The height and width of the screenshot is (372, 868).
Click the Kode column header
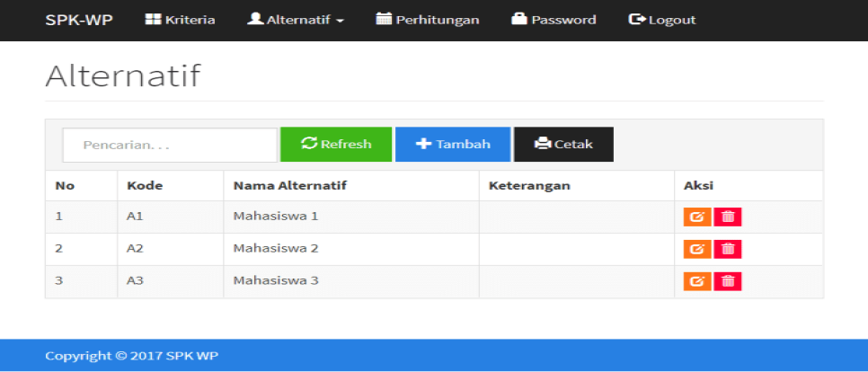[145, 186]
